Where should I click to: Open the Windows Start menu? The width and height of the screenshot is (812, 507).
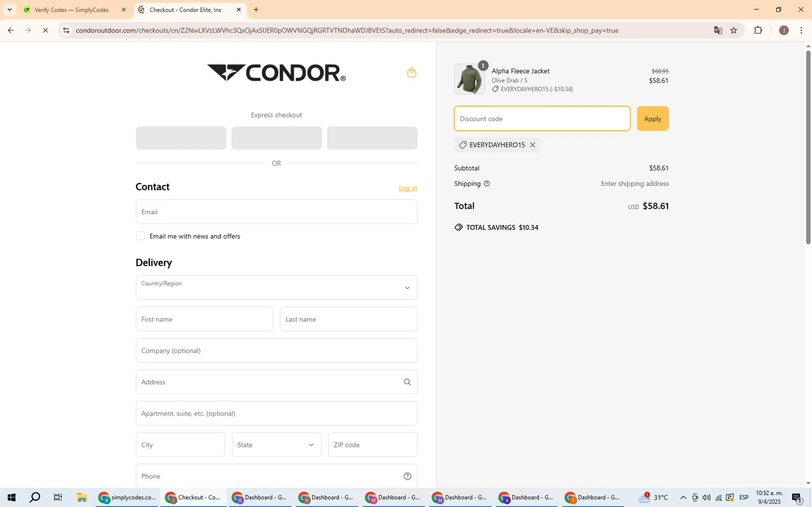click(x=11, y=498)
